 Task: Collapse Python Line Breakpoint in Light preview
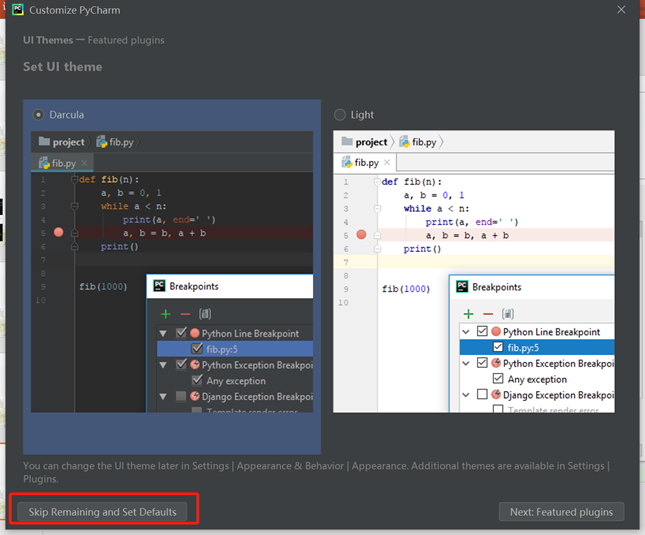click(466, 332)
